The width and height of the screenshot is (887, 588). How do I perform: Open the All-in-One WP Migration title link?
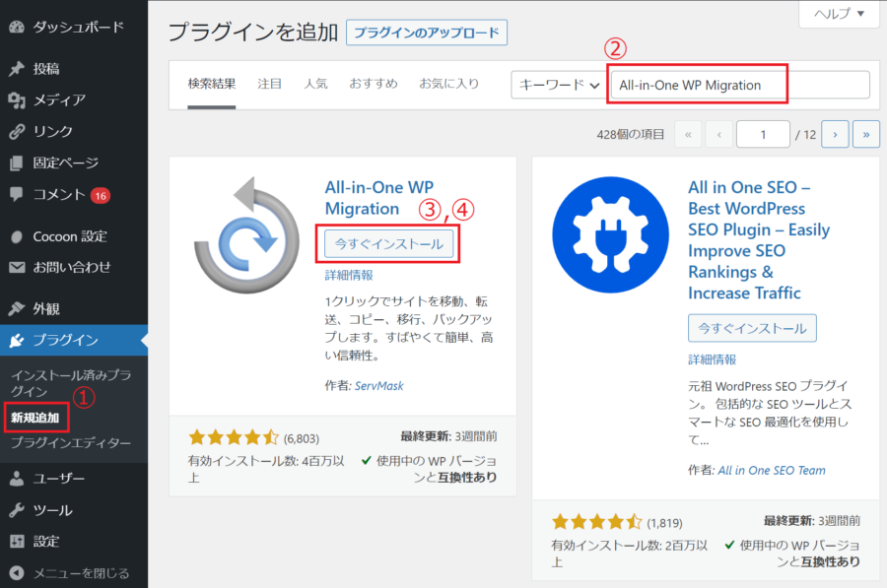(x=379, y=198)
